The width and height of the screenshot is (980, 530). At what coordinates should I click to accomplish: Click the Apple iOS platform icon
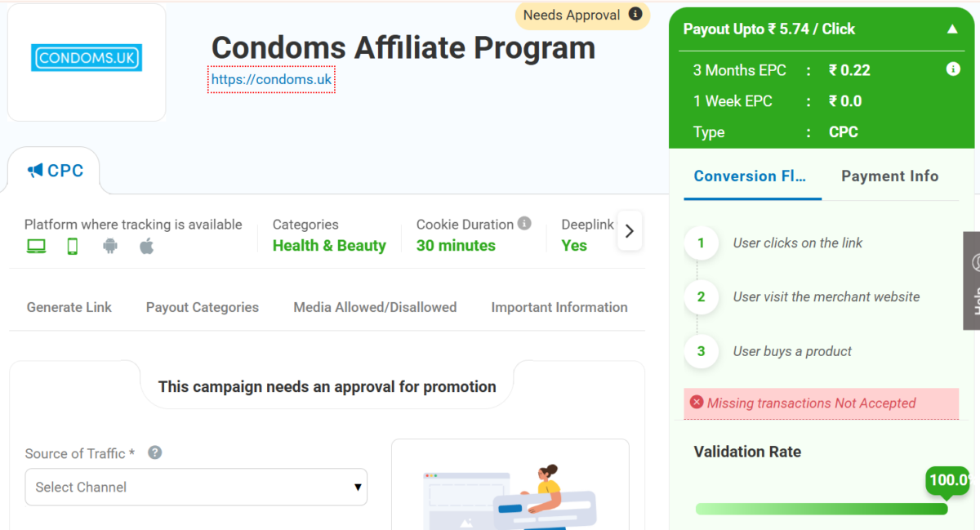(x=146, y=246)
